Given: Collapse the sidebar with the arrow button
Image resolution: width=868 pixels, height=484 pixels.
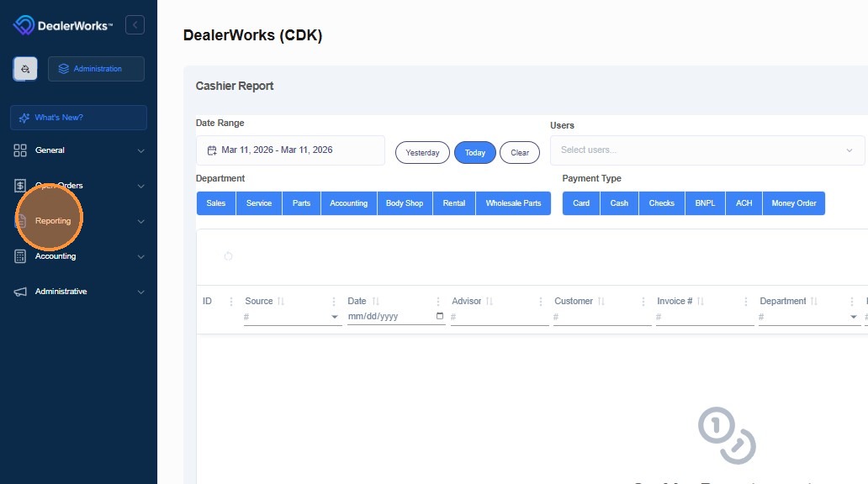Looking at the screenshot, I should click(x=135, y=25).
